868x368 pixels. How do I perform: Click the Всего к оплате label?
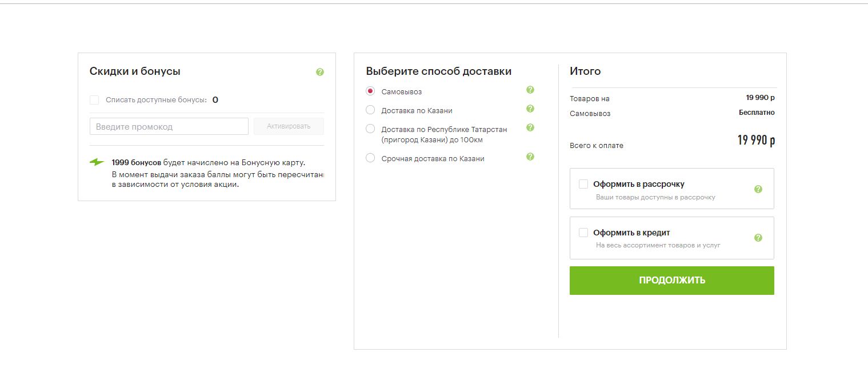[597, 145]
